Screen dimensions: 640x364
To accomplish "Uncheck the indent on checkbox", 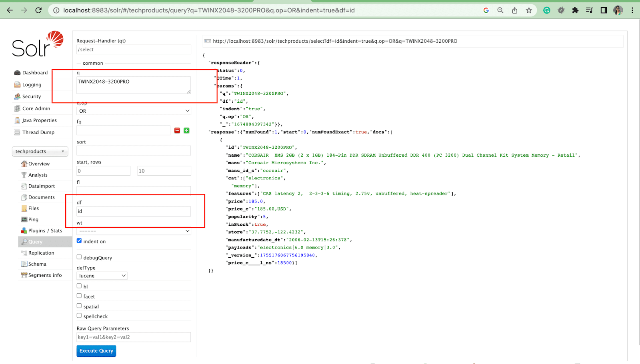I will pyautogui.click(x=79, y=241).
